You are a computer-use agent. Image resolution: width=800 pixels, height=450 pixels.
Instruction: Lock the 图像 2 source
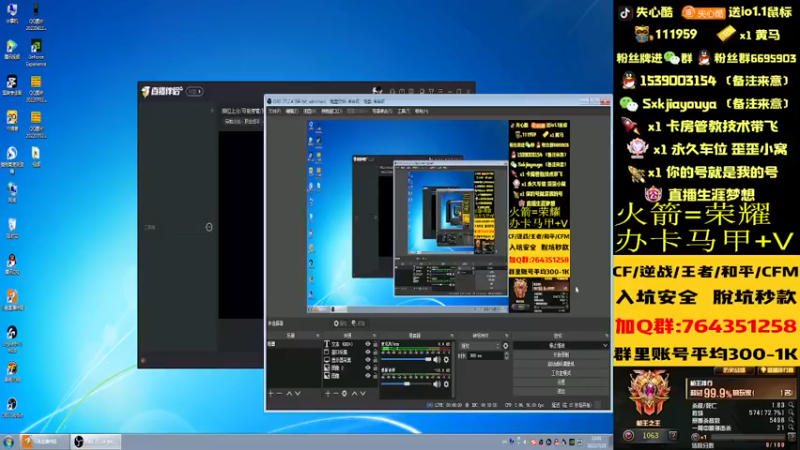(376, 368)
